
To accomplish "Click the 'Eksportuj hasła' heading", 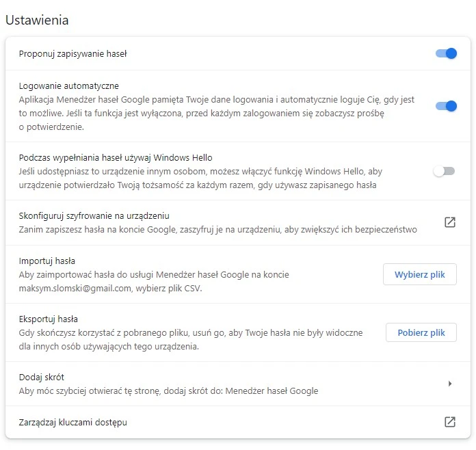I will (49, 319).
